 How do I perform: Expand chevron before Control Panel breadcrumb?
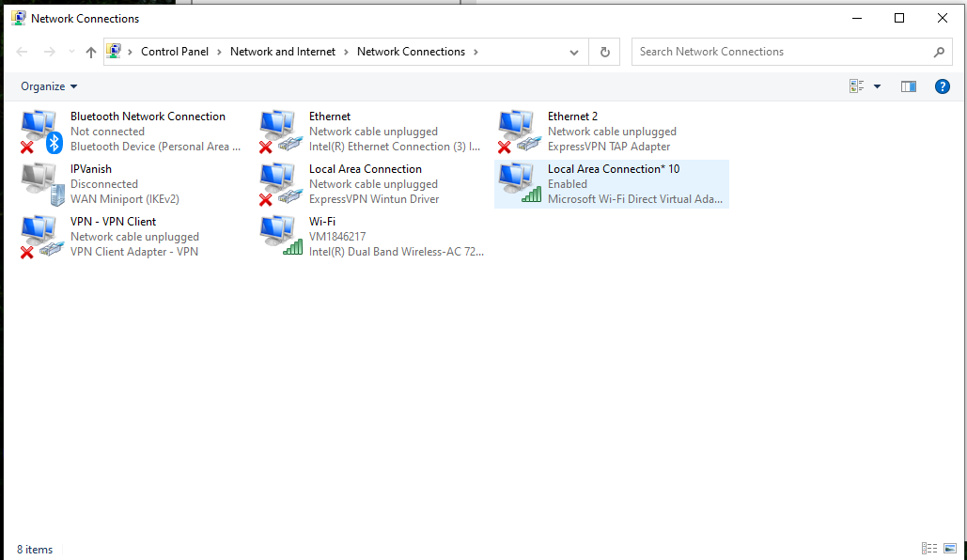tap(130, 53)
